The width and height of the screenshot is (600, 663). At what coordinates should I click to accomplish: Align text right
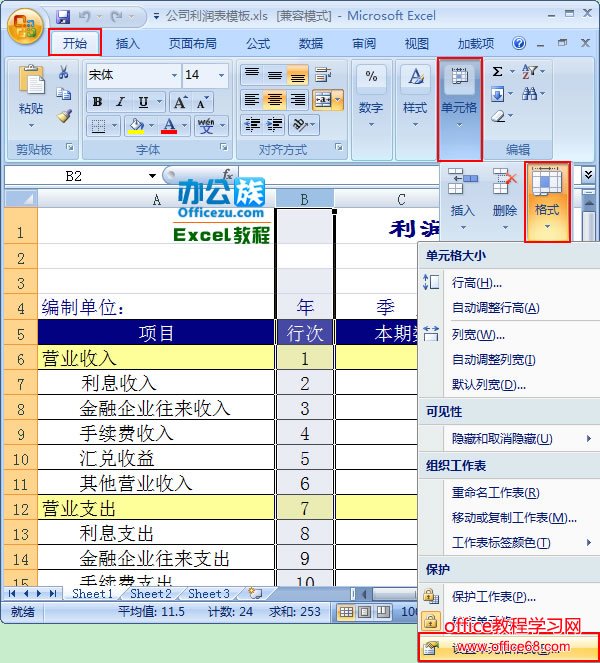(298, 100)
